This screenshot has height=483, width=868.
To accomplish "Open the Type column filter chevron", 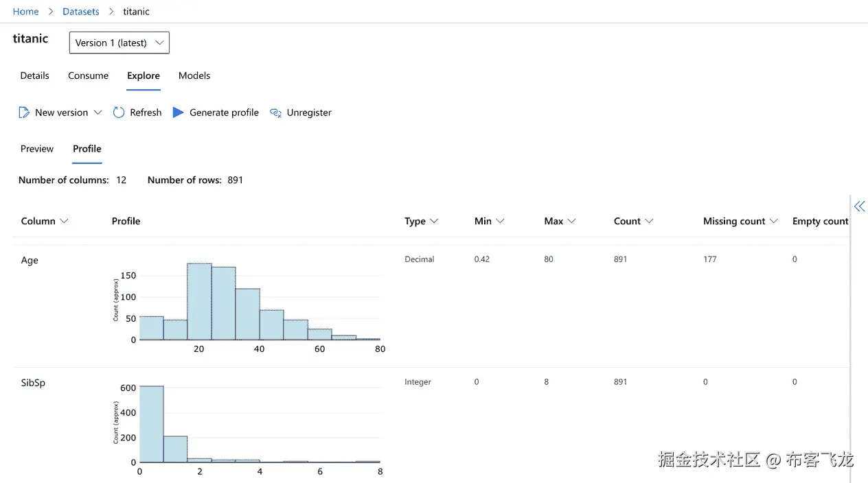I will coord(434,221).
